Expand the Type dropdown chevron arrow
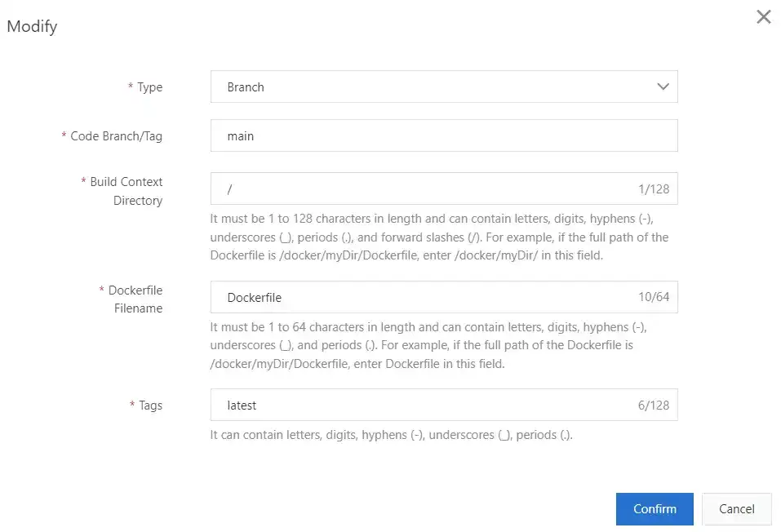Screen dimensions: 781x532 [663, 86]
